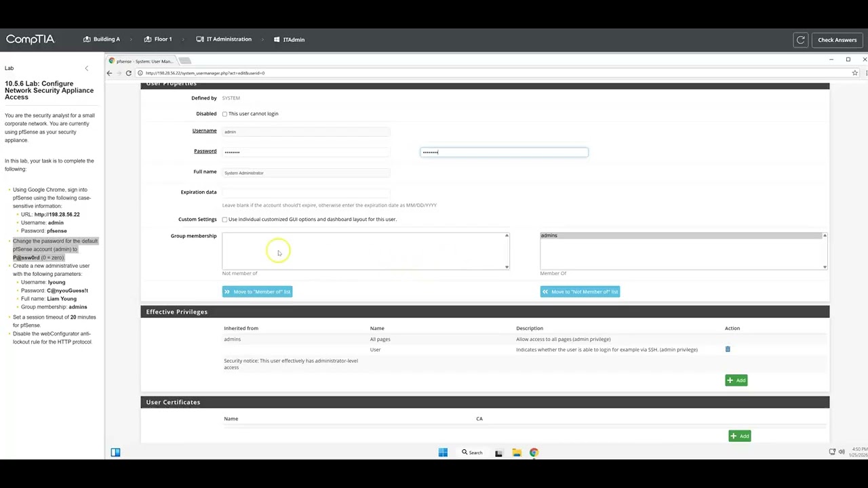Click Add under Effective Privileges
This screenshot has width=868, height=488.
click(736, 380)
